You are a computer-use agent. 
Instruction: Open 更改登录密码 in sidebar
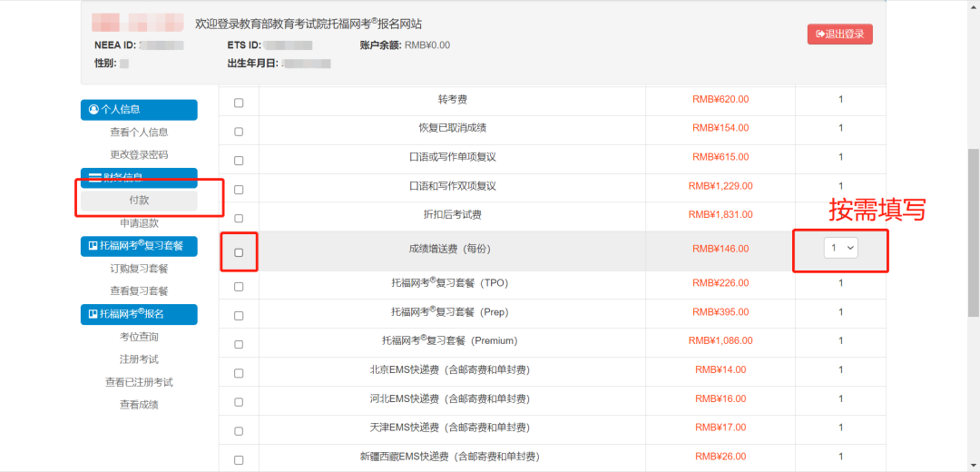(x=139, y=154)
